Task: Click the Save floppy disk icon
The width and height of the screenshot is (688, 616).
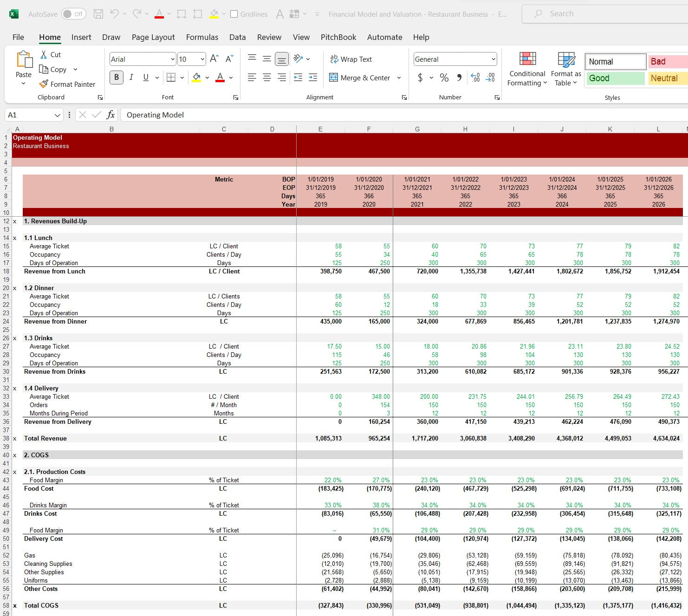Action: tap(98, 14)
